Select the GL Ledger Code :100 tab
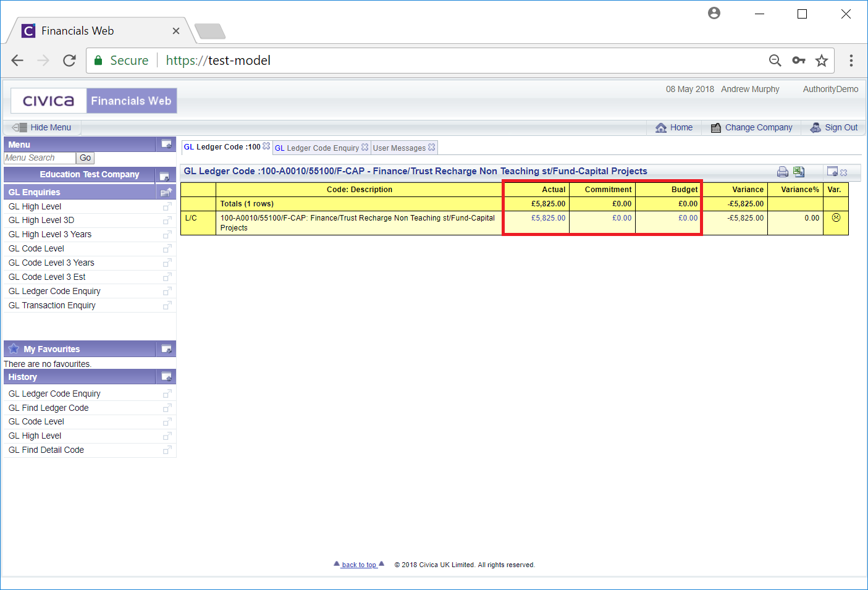This screenshot has width=868, height=590. [x=222, y=147]
